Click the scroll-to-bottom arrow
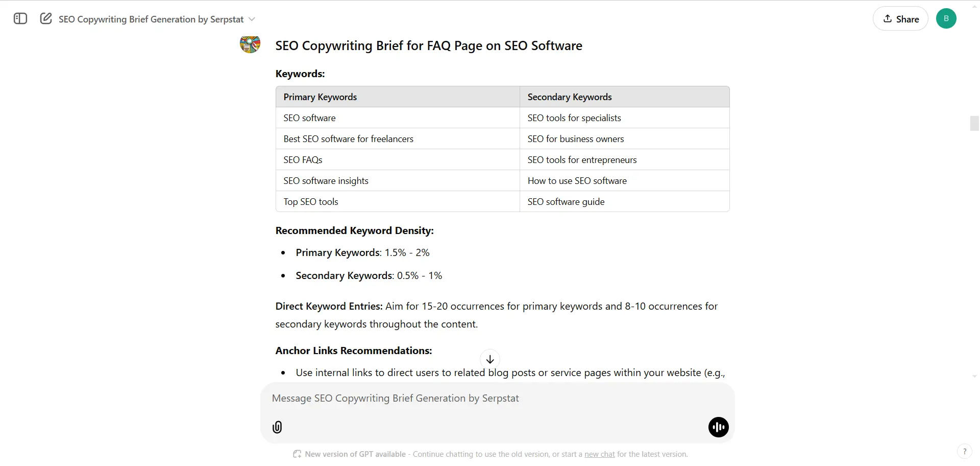Screen dimensions: 980x466 (x=490, y=359)
